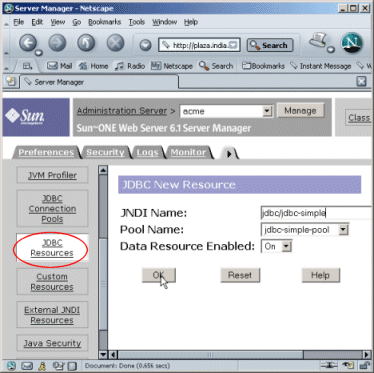This screenshot has width=374, height=373.
Task: Switch to the Monitor tab
Action: pyautogui.click(x=188, y=152)
